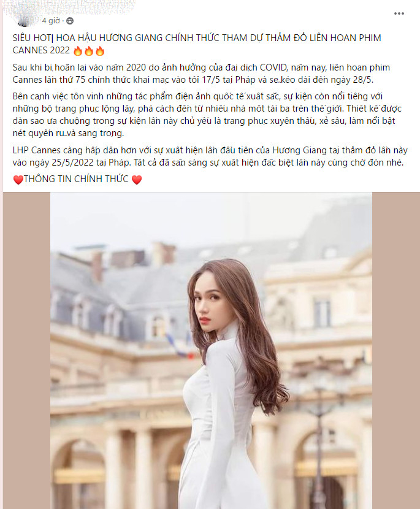This screenshot has height=509, width=420.
Task: Click the paragraph starting 'Sau khi bị hoãn lại'
Action: point(201,74)
